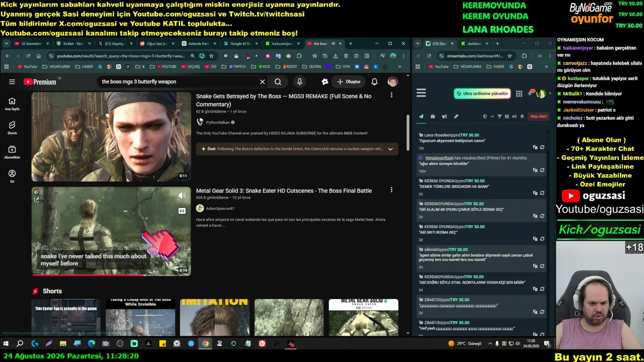This screenshot has width=644, height=362.
Task: Open the AdamSpencer87 channel link
Action: click(220, 208)
